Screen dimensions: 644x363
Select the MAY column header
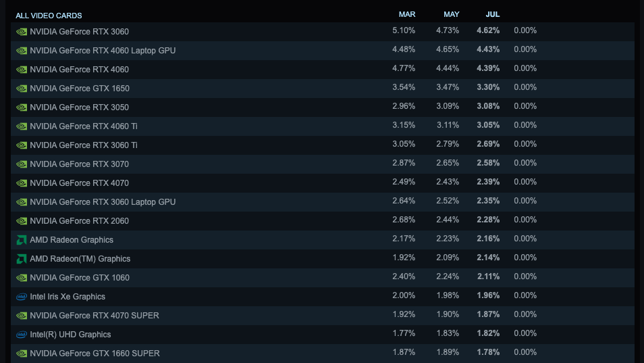click(x=452, y=14)
